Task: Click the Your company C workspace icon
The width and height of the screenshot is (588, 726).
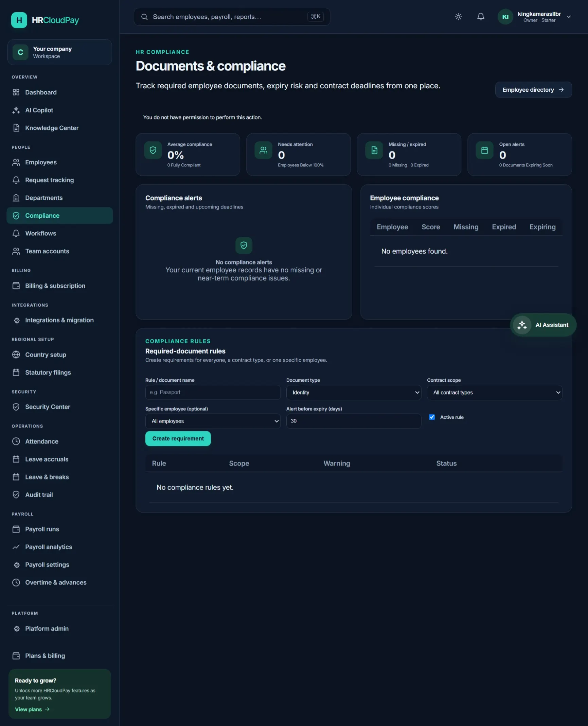Action: pos(20,52)
